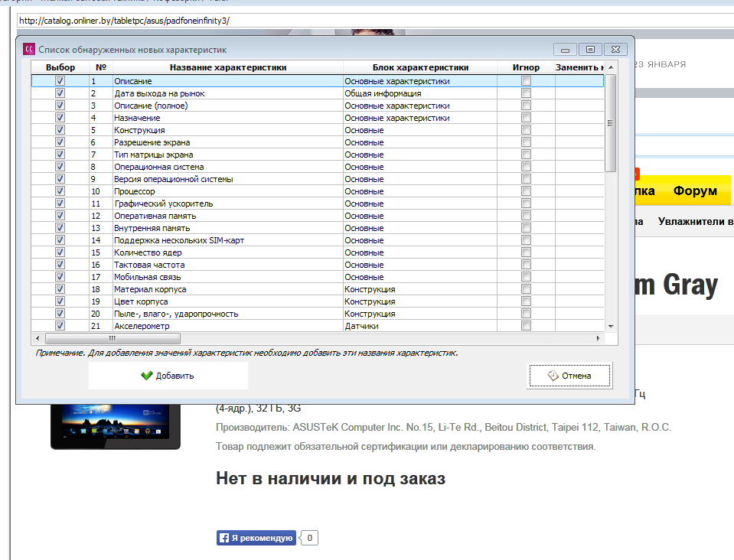The image size is (734, 560).
Task: Maximize the dialog window
Action: click(590, 49)
